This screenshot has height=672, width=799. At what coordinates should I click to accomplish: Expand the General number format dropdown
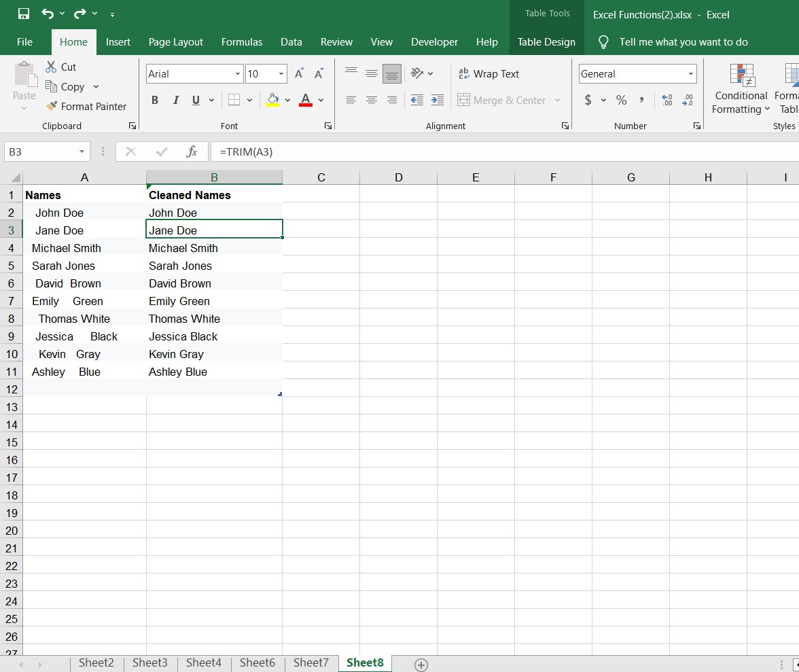pyautogui.click(x=691, y=74)
